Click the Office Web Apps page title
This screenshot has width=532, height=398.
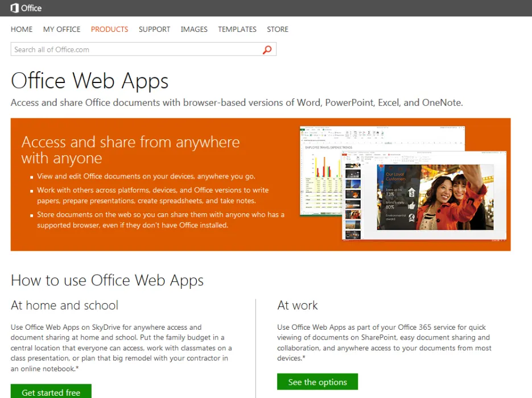tap(89, 81)
